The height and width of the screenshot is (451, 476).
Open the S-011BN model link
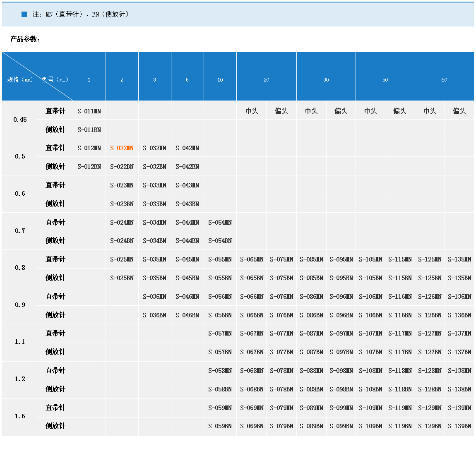(89, 130)
